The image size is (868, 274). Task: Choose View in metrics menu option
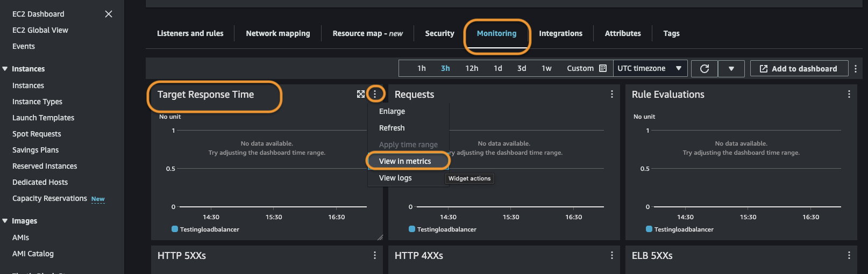pos(405,161)
